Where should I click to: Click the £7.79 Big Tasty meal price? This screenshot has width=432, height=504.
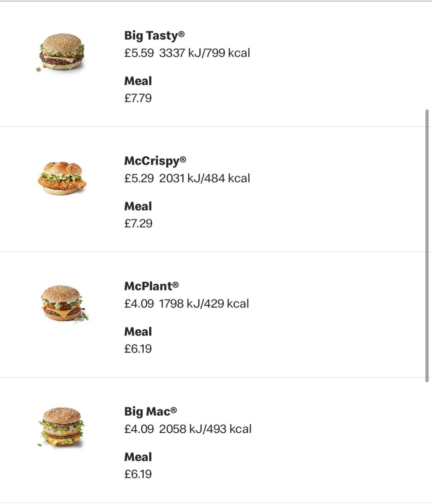(x=138, y=98)
